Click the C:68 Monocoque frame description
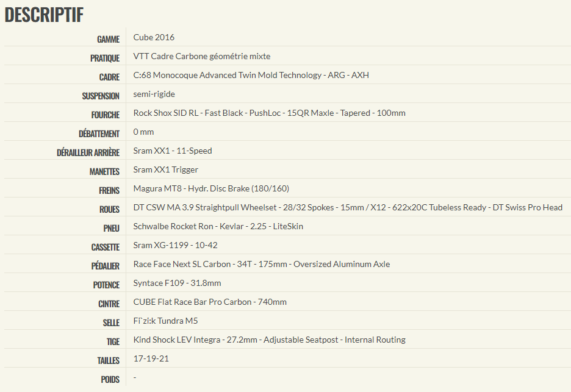The image size is (571, 392). coord(251,75)
